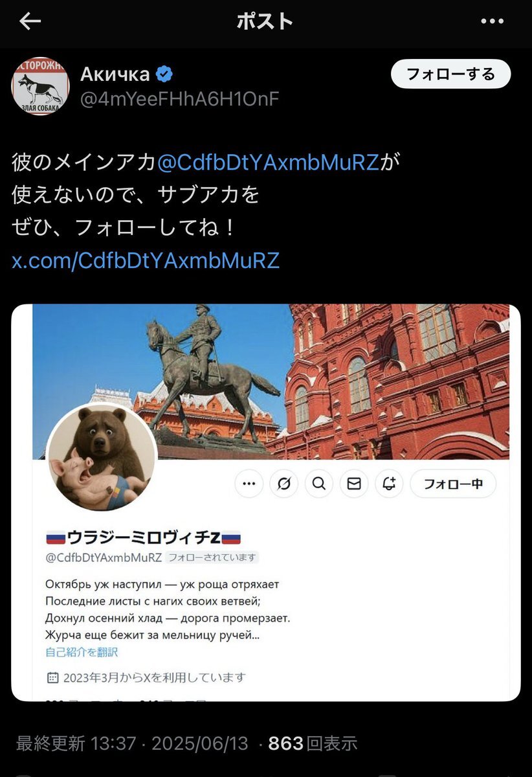Open Акичка's dog sign profile avatar
This screenshot has height=777, width=532.
point(40,86)
